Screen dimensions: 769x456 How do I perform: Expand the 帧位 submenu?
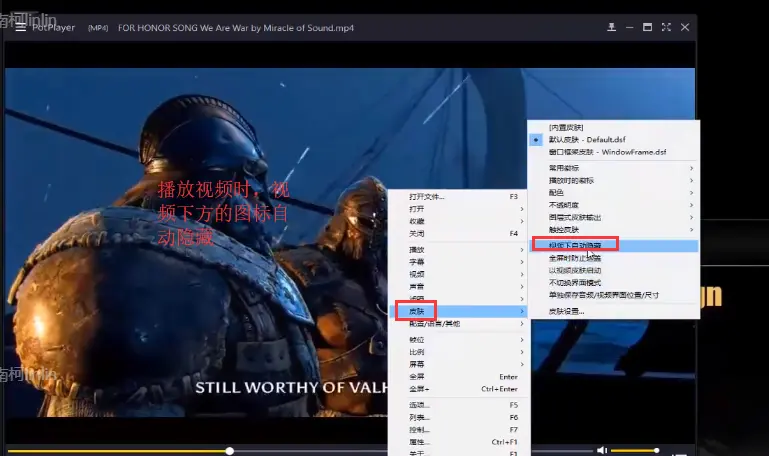coord(458,340)
